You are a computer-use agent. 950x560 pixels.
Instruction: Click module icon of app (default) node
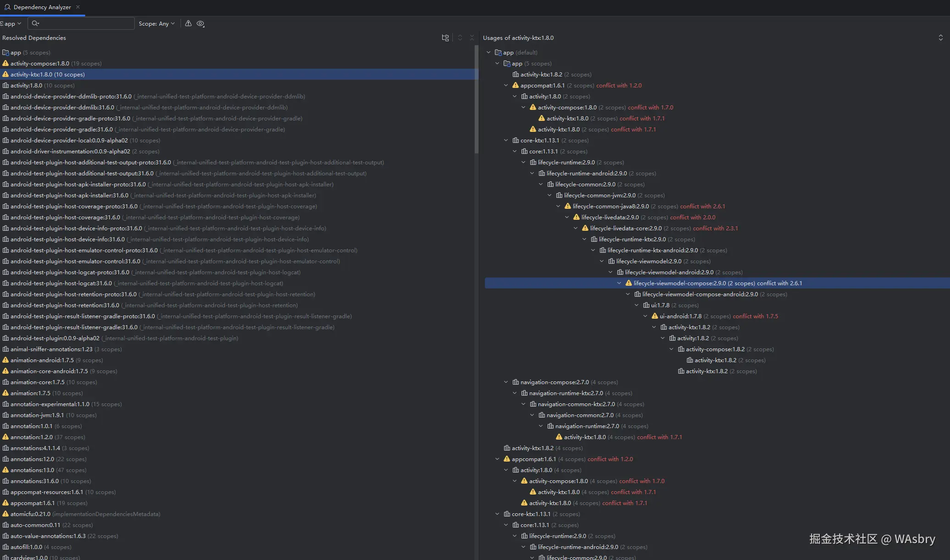[498, 52]
